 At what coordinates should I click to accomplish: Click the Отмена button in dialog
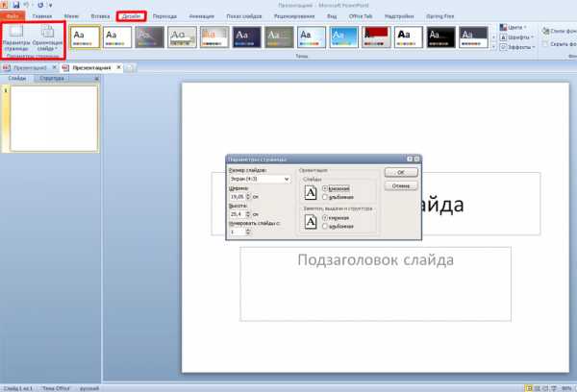[x=400, y=185]
